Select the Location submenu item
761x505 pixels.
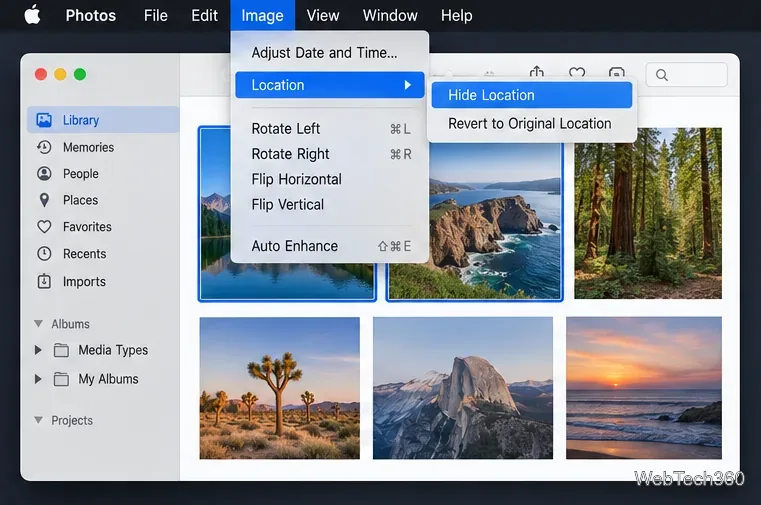(x=330, y=85)
